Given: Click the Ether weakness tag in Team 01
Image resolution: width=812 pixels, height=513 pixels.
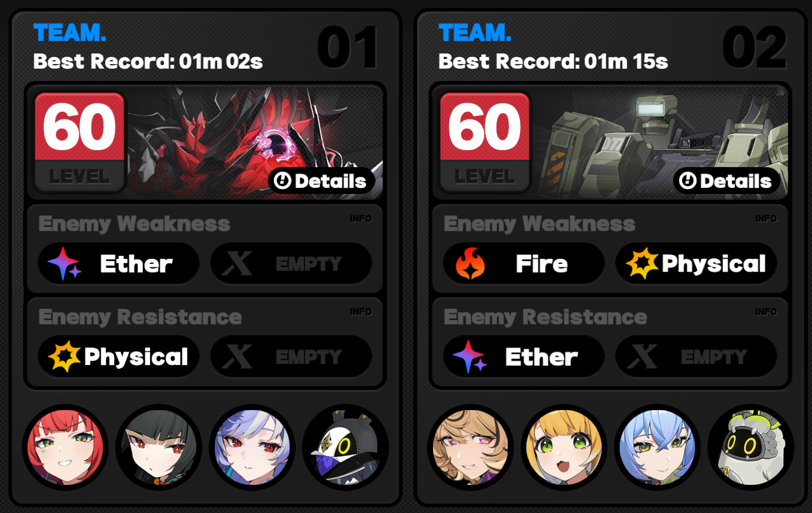Looking at the screenshot, I should [119, 263].
